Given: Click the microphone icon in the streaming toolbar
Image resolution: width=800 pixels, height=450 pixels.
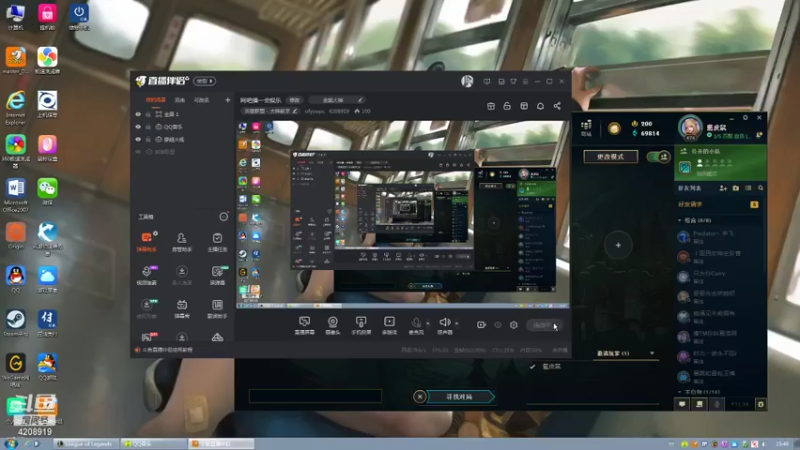Looking at the screenshot, I should [x=416, y=323].
